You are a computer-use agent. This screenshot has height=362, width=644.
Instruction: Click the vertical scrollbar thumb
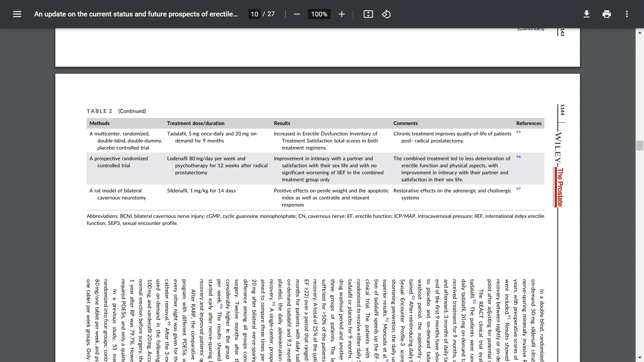639,145
